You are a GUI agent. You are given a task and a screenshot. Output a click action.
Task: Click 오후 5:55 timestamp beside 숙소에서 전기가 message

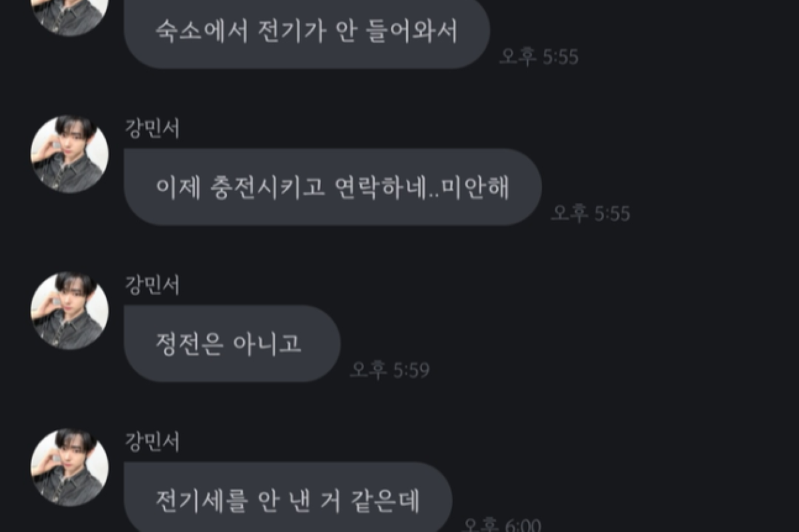click(539, 57)
